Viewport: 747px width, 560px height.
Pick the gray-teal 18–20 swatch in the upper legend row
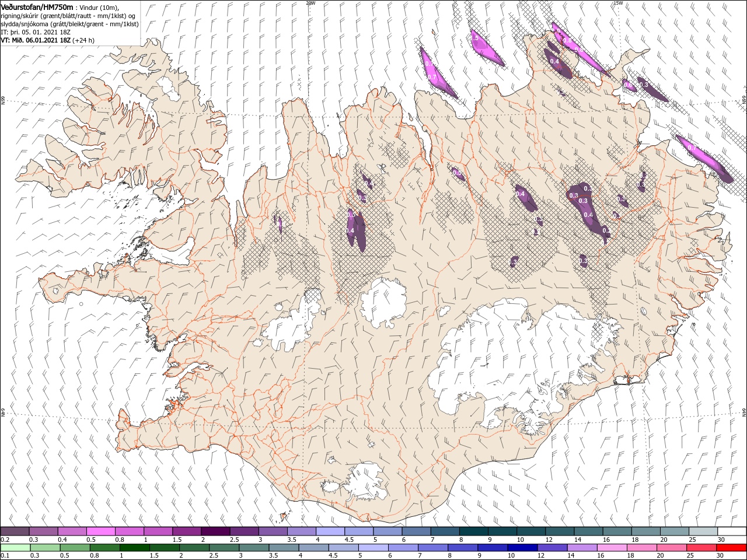click(x=647, y=531)
